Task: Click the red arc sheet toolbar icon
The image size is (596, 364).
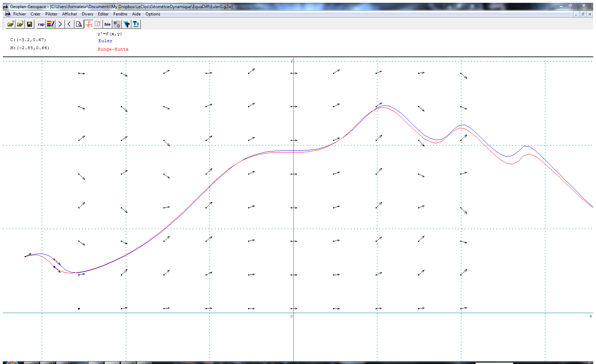Action: [x=98, y=24]
